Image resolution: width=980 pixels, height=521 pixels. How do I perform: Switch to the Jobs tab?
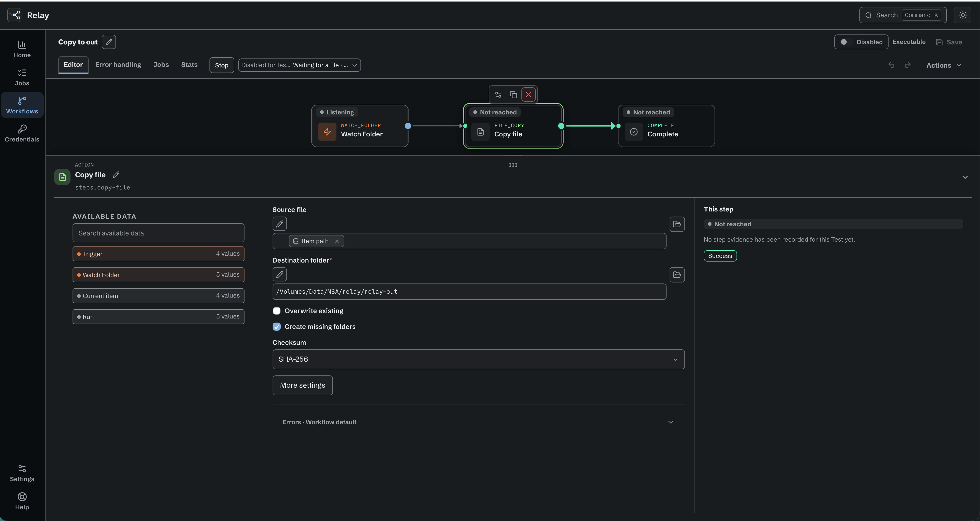pos(161,65)
